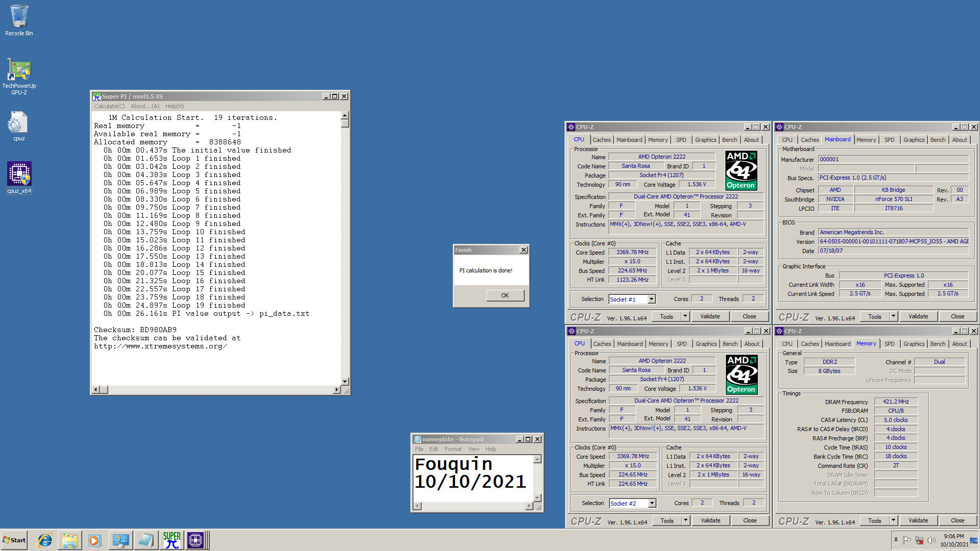Click DRAM Frequency value 421.2 MHz

(896, 402)
